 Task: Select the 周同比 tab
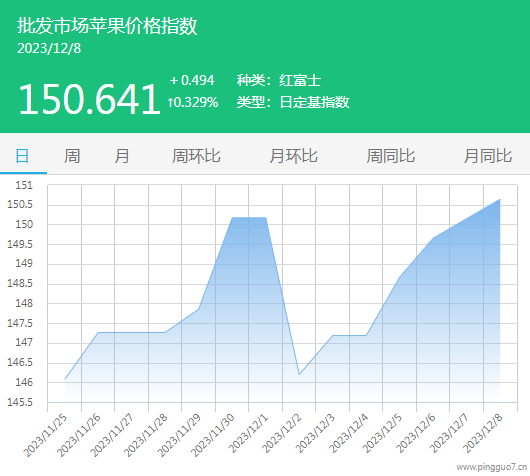point(391,156)
